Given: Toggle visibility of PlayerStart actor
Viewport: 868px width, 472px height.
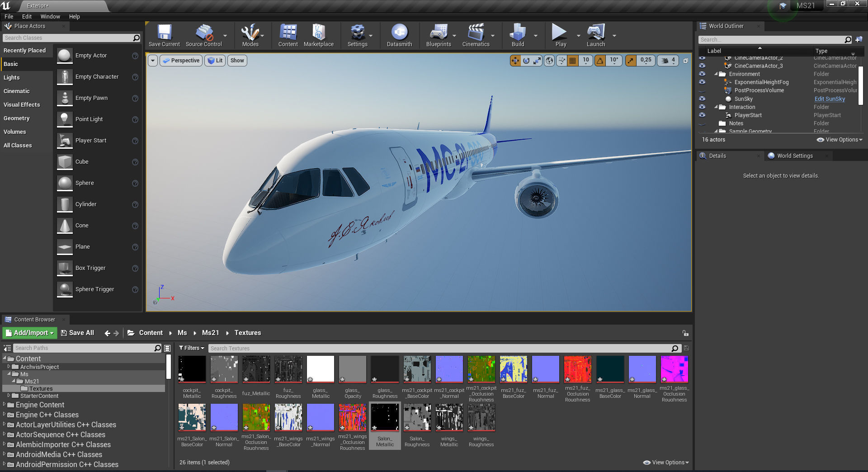Looking at the screenshot, I should [702, 115].
